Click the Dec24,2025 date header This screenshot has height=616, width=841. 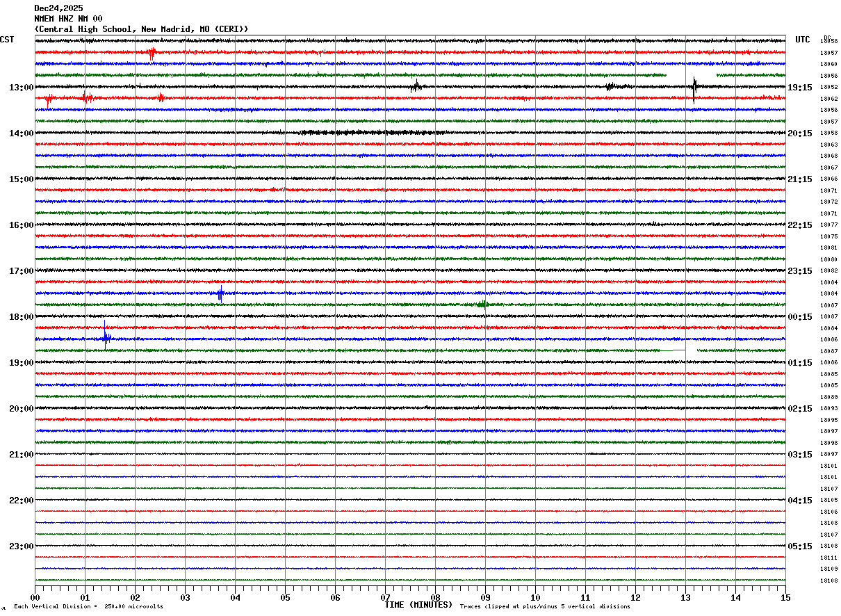click(x=58, y=8)
